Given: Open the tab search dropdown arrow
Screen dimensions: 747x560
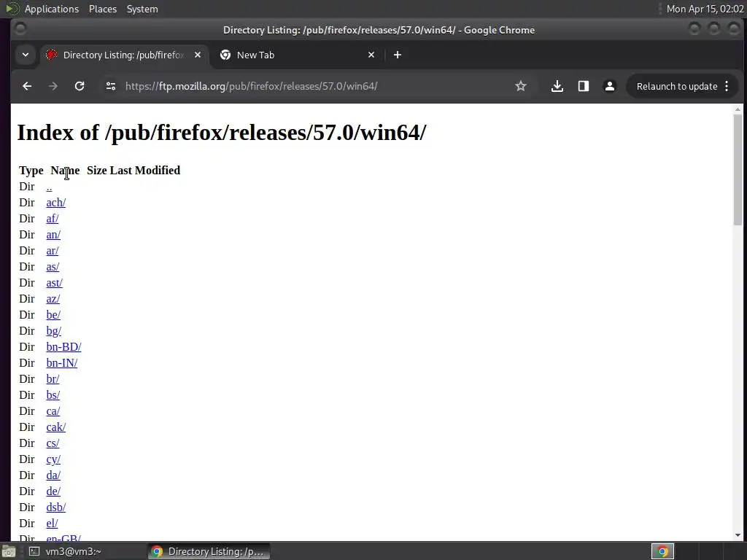Looking at the screenshot, I should tap(26, 55).
